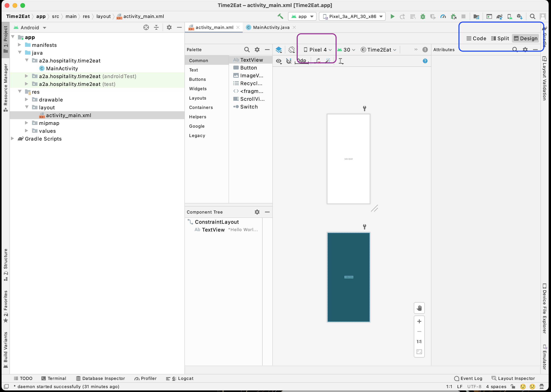Select the Buttons palette category
551x392 pixels.
click(197, 79)
